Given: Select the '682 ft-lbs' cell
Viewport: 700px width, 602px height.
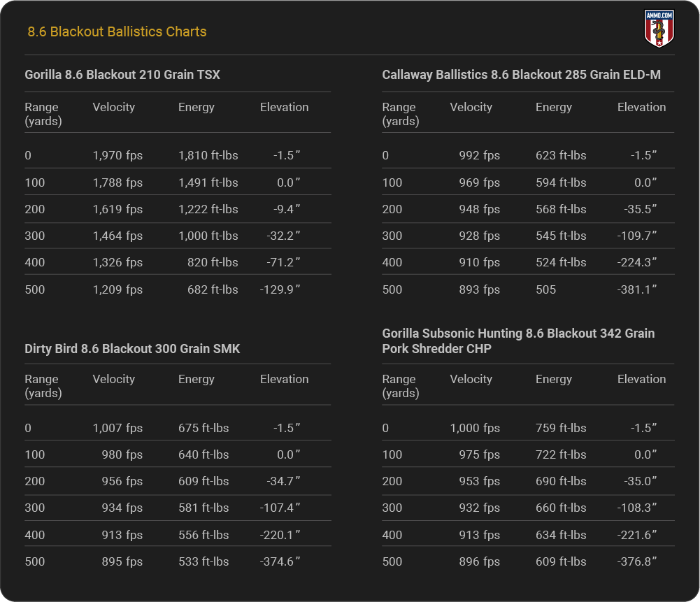Looking at the screenshot, I should [213, 289].
